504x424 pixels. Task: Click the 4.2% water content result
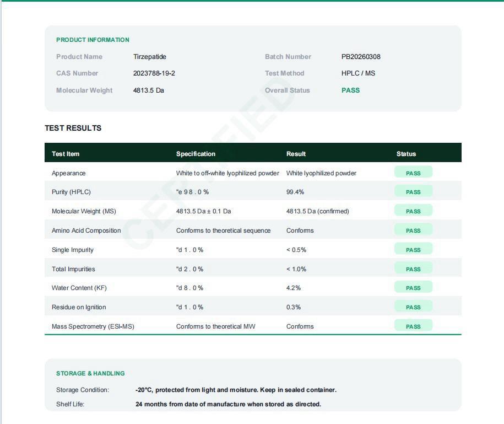point(294,288)
